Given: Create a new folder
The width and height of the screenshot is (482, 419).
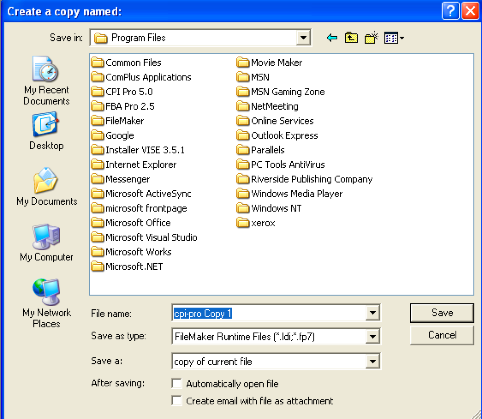Looking at the screenshot, I should pos(371,38).
